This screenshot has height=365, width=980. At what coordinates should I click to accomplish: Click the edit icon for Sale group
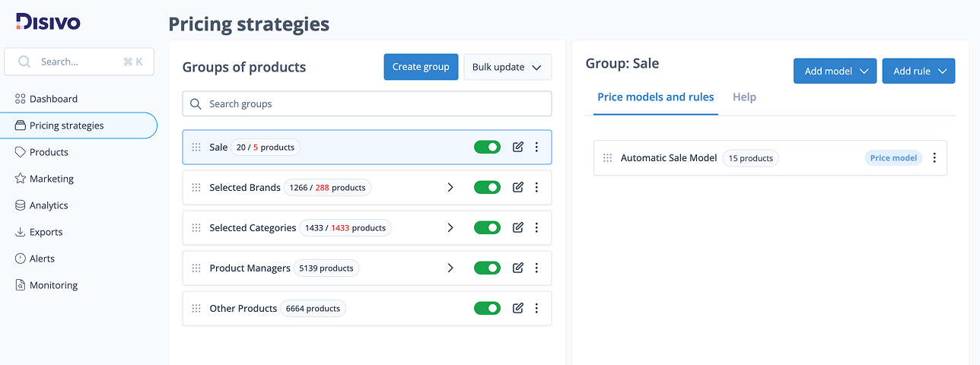(x=518, y=147)
